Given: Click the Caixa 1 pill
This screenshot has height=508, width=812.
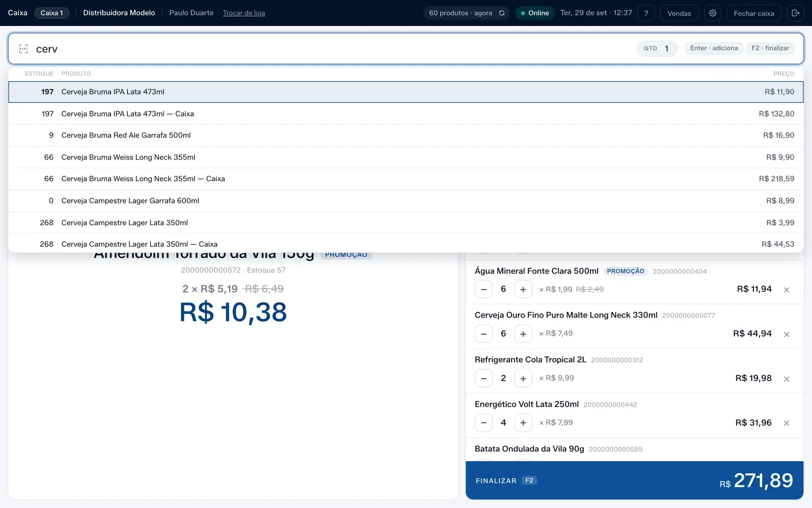Looking at the screenshot, I should click(x=52, y=13).
